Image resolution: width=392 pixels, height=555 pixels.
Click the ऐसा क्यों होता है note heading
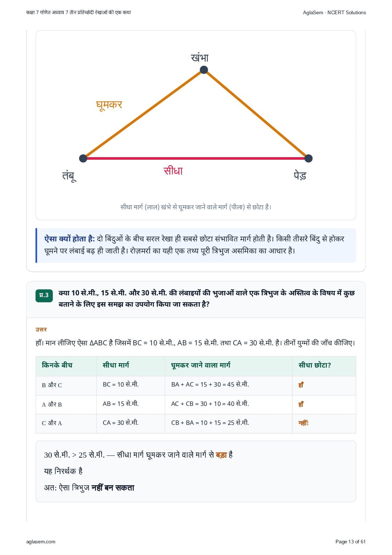point(70,239)
